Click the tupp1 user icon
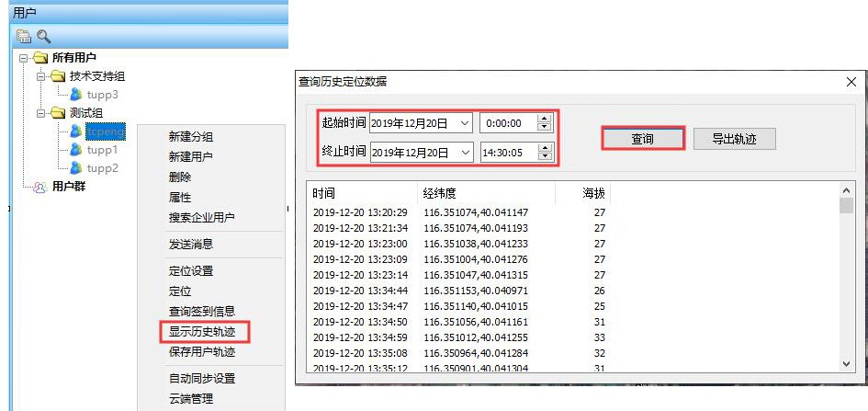 (76, 150)
